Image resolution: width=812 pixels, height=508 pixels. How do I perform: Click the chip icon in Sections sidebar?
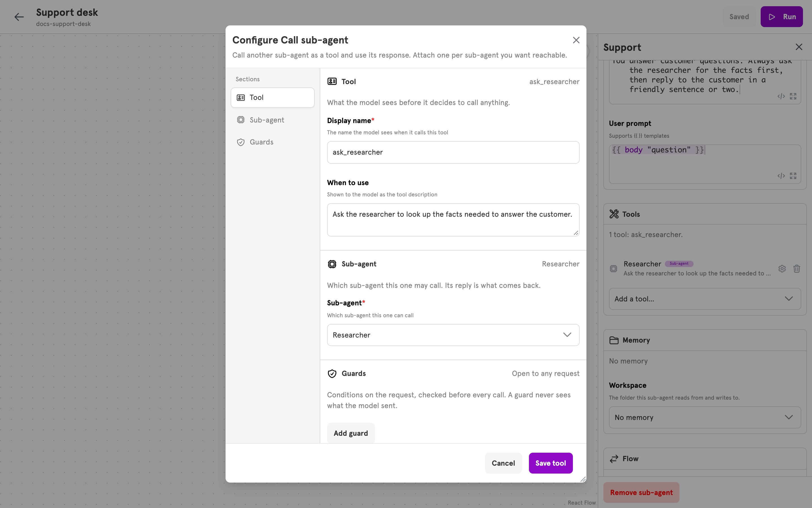coord(240,120)
